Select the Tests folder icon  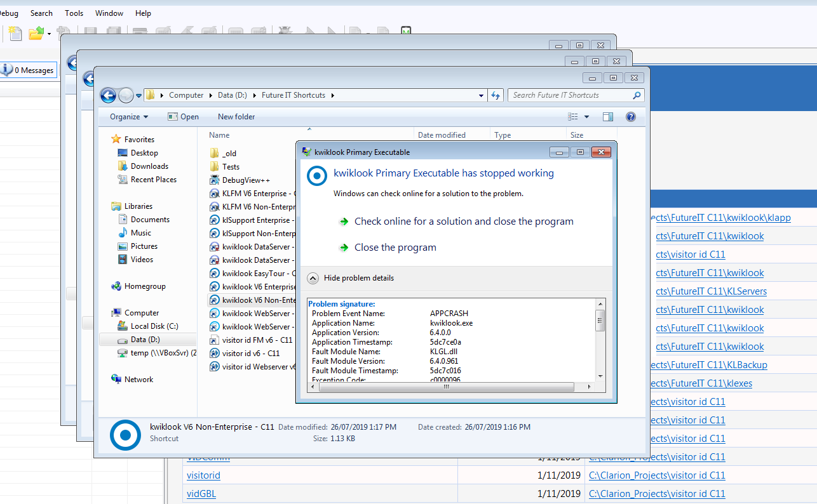click(x=215, y=166)
